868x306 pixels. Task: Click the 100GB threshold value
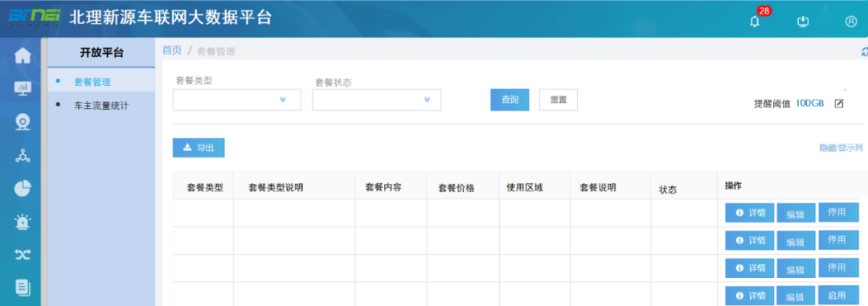[810, 104]
